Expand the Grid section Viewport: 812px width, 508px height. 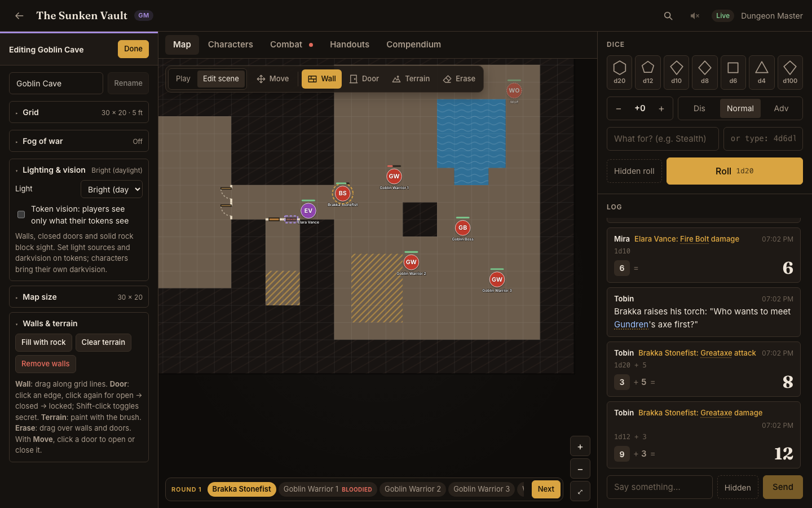[x=79, y=112]
